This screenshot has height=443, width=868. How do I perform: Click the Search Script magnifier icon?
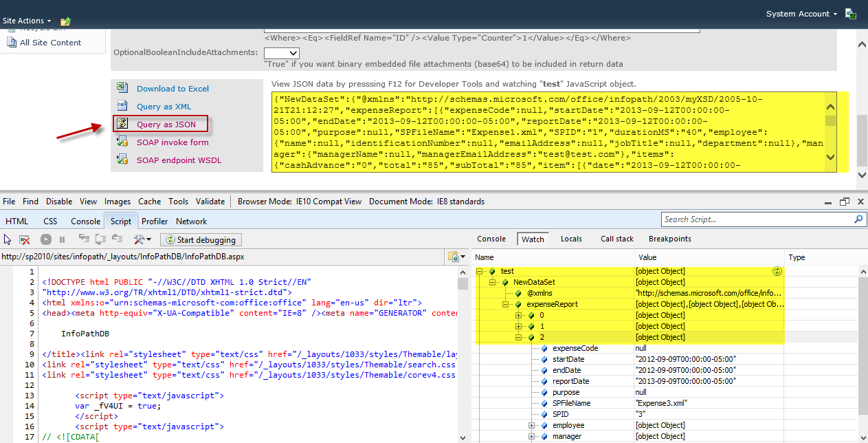tap(859, 219)
